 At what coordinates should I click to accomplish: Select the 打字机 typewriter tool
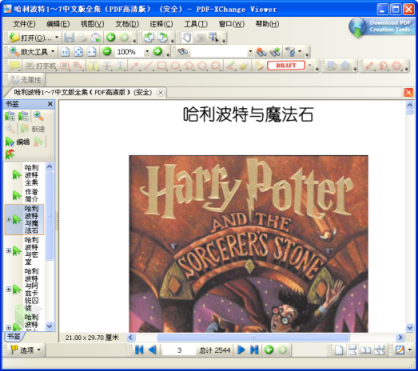coord(41,66)
